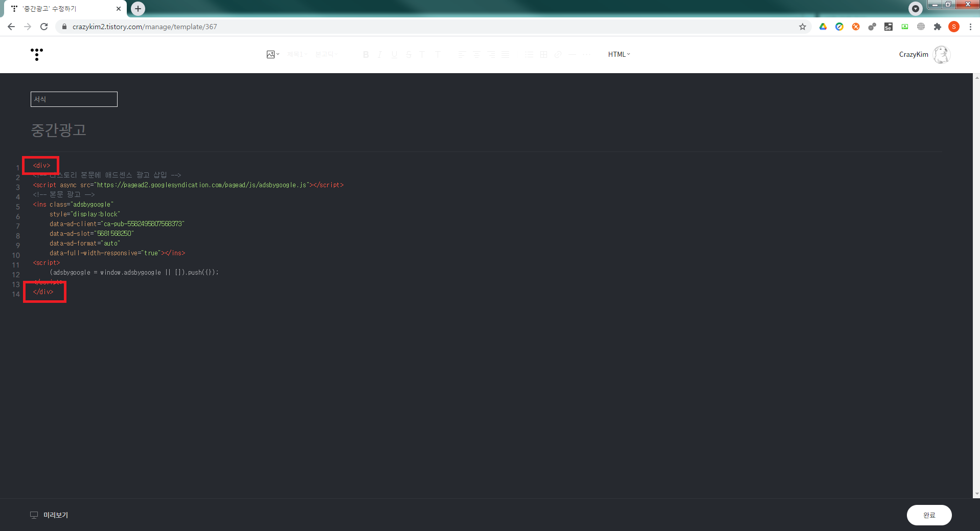Click the 본문 광고 comment line
The height and width of the screenshot is (531, 980).
click(64, 195)
